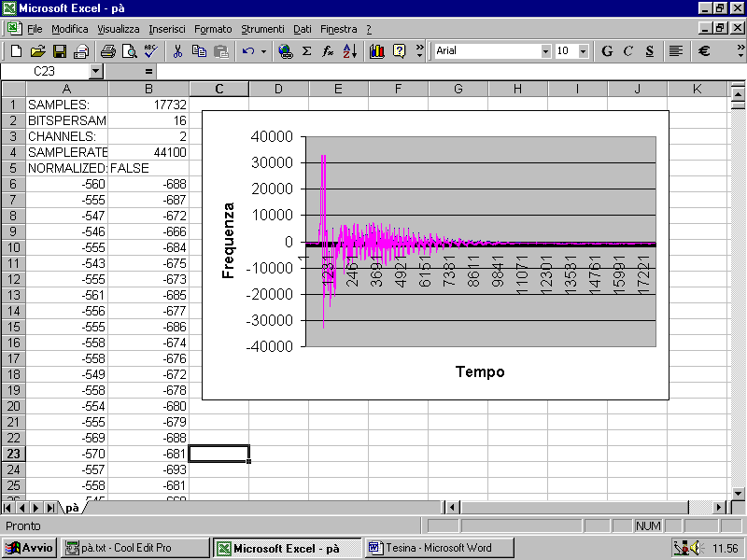Jump to the last sheet tab arrow
This screenshot has height=560, width=747.
point(50,508)
